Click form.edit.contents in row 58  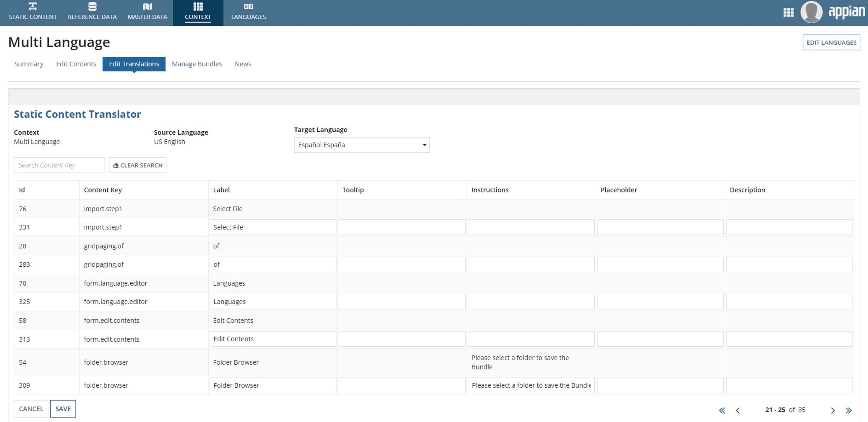point(111,320)
